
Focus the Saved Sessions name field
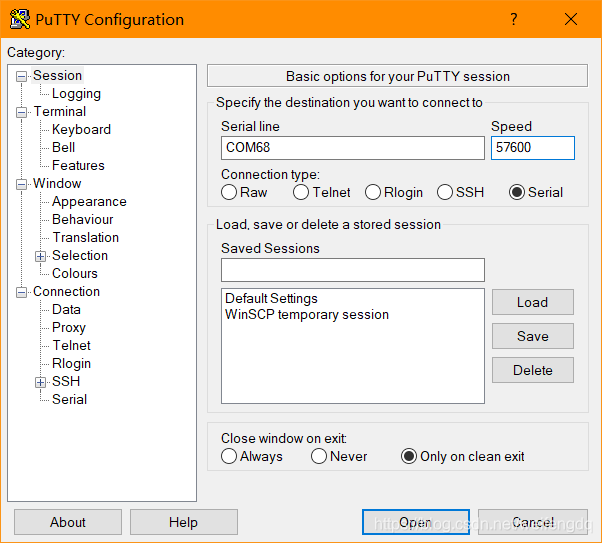352,270
